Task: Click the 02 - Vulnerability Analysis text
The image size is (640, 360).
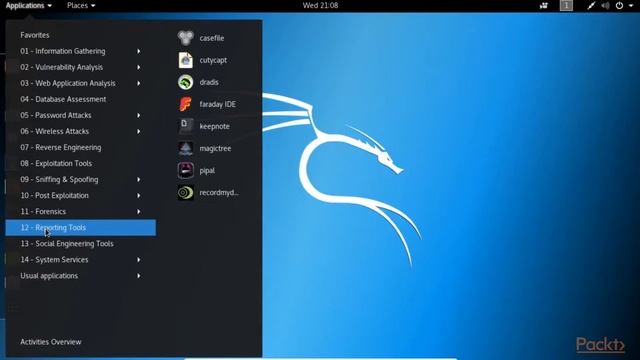Action: click(x=62, y=67)
